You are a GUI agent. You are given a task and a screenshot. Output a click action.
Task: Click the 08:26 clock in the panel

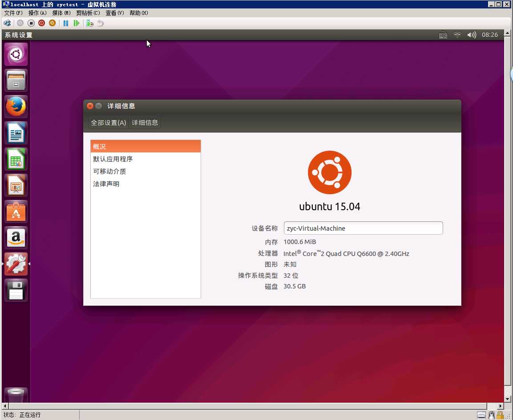[490, 35]
